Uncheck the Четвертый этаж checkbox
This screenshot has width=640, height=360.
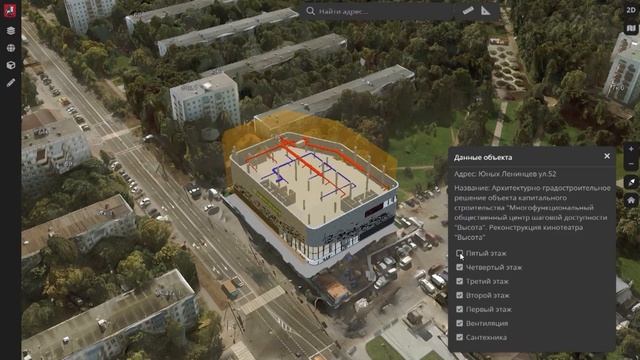pos(460,267)
